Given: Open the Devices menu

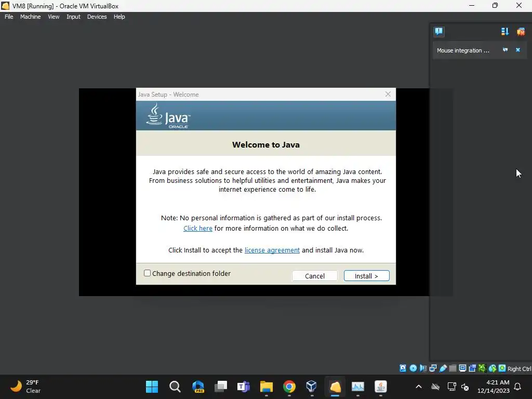Looking at the screenshot, I should point(97,17).
